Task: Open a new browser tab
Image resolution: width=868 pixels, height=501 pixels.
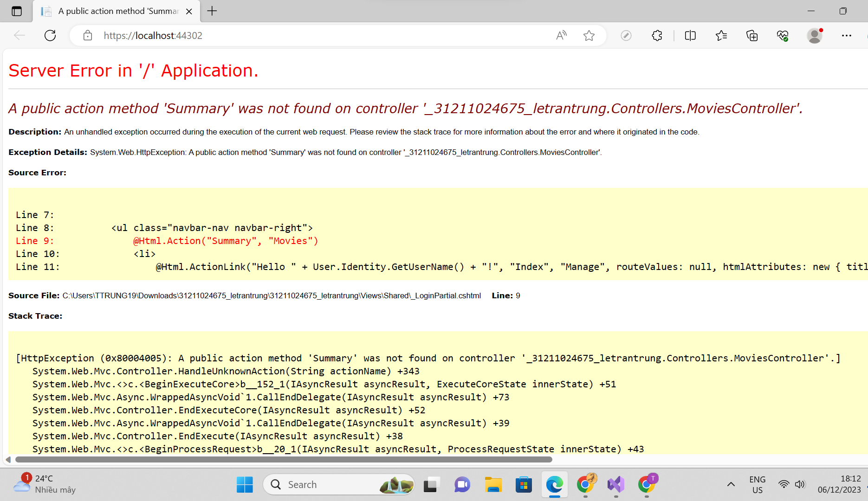Action: (x=212, y=11)
